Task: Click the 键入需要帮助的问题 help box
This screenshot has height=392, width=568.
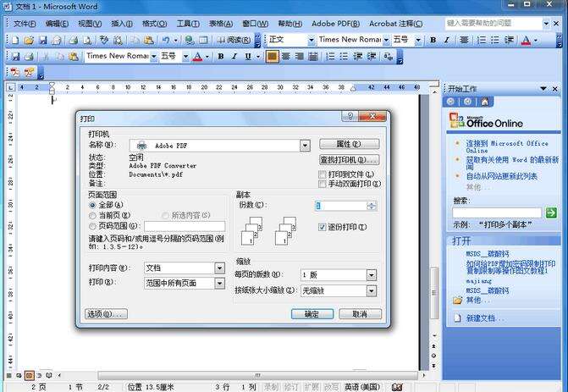Action: pos(494,24)
